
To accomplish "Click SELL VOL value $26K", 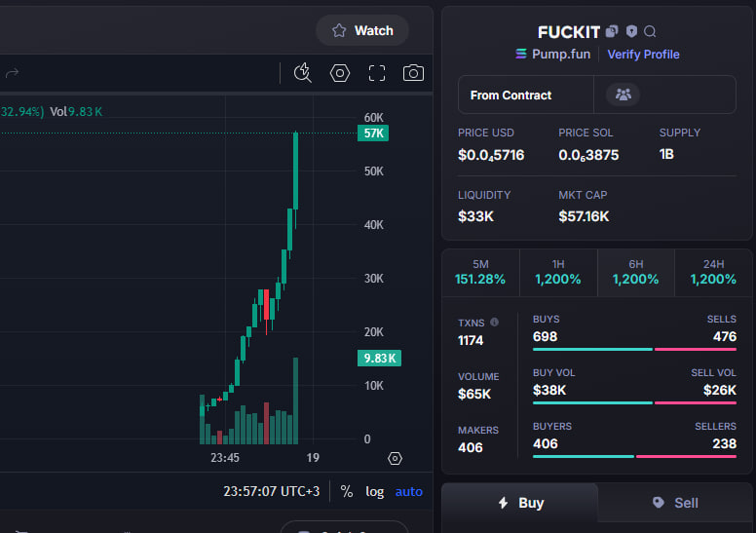I will [x=719, y=390].
